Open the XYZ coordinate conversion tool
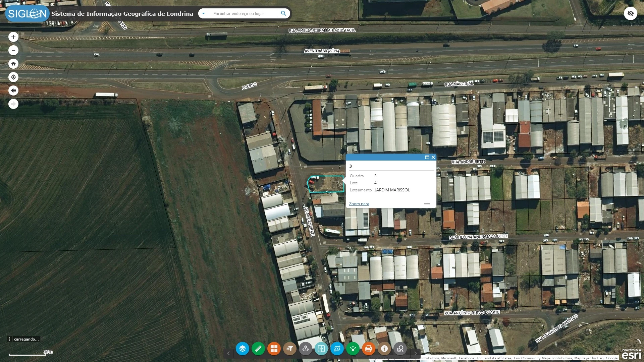The image size is (644, 362). (337, 349)
